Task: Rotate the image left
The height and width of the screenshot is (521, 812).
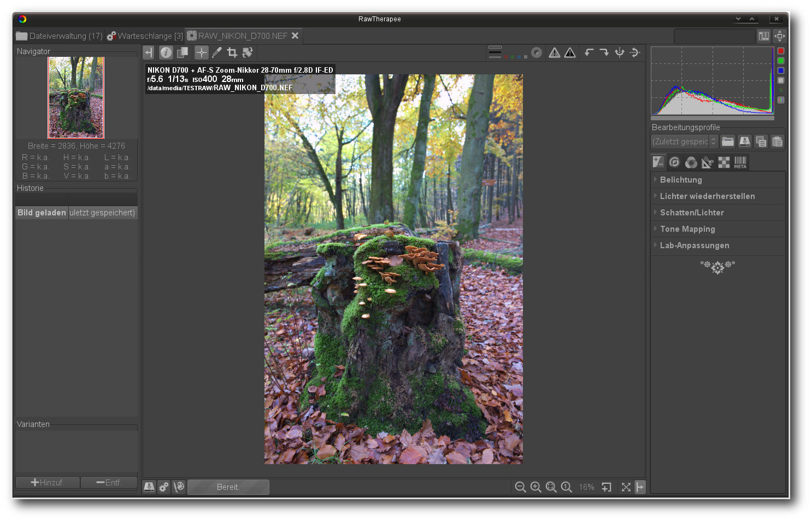Action: (x=589, y=52)
